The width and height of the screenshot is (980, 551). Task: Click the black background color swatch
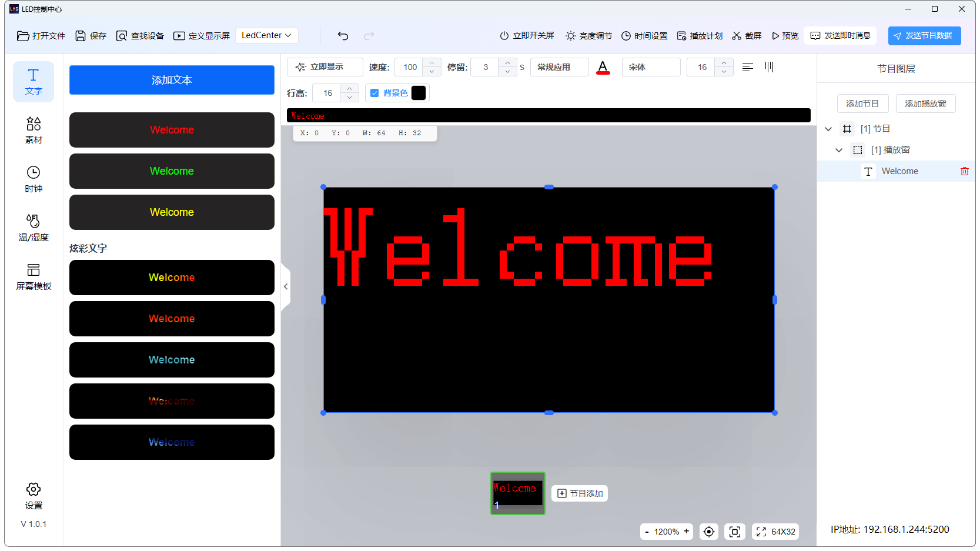[x=419, y=93]
